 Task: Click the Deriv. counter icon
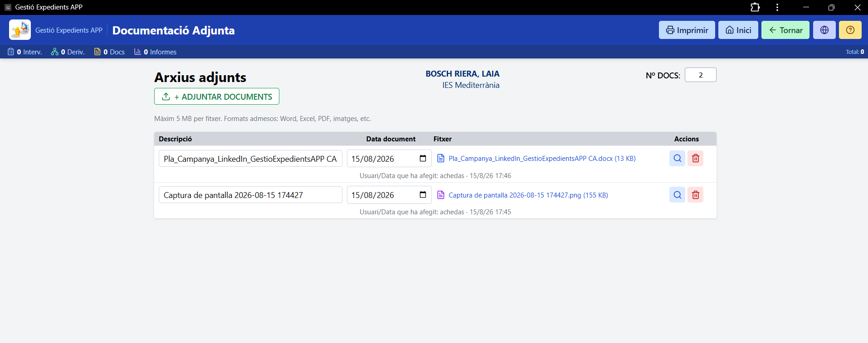tap(55, 52)
